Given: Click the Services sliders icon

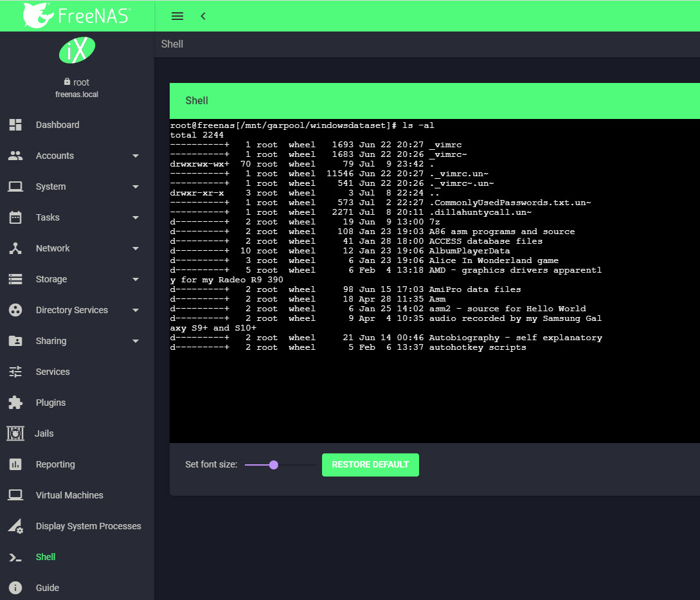Looking at the screenshot, I should point(15,372).
